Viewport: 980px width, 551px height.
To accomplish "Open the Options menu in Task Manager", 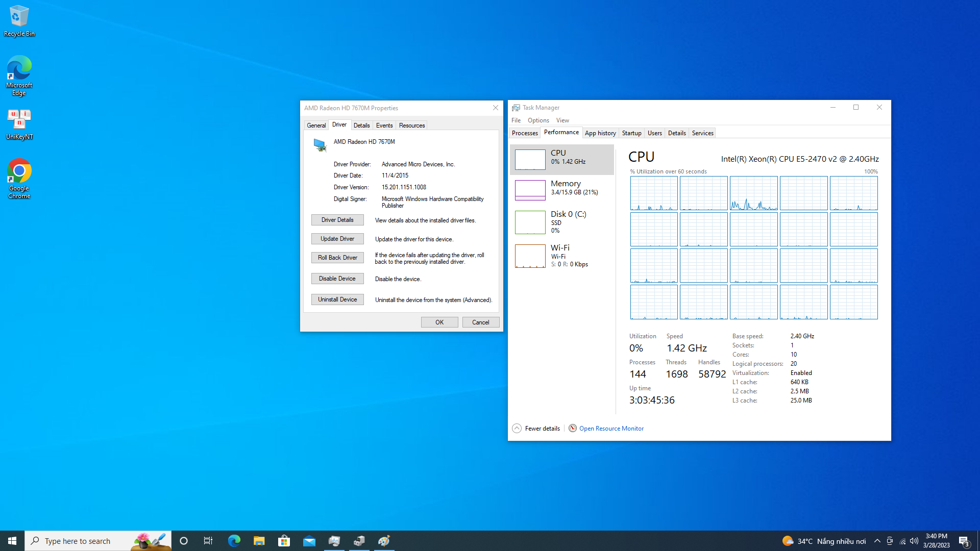I will (538, 120).
